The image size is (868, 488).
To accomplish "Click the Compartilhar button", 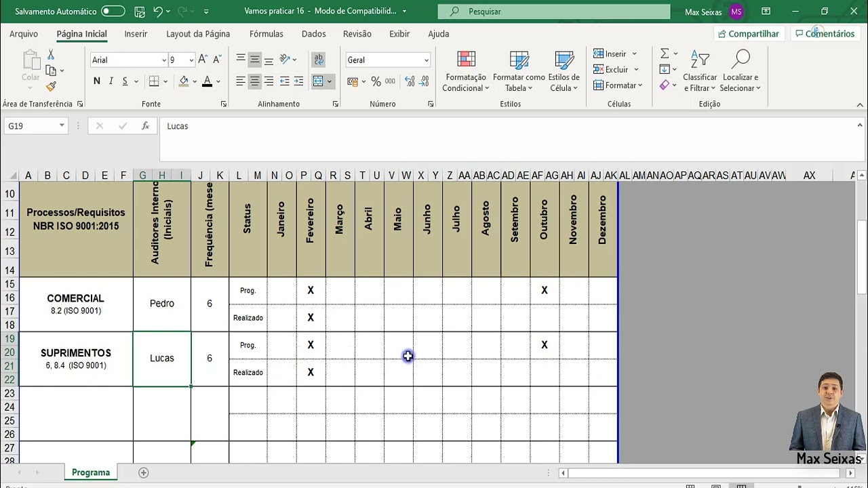I will pyautogui.click(x=748, y=34).
